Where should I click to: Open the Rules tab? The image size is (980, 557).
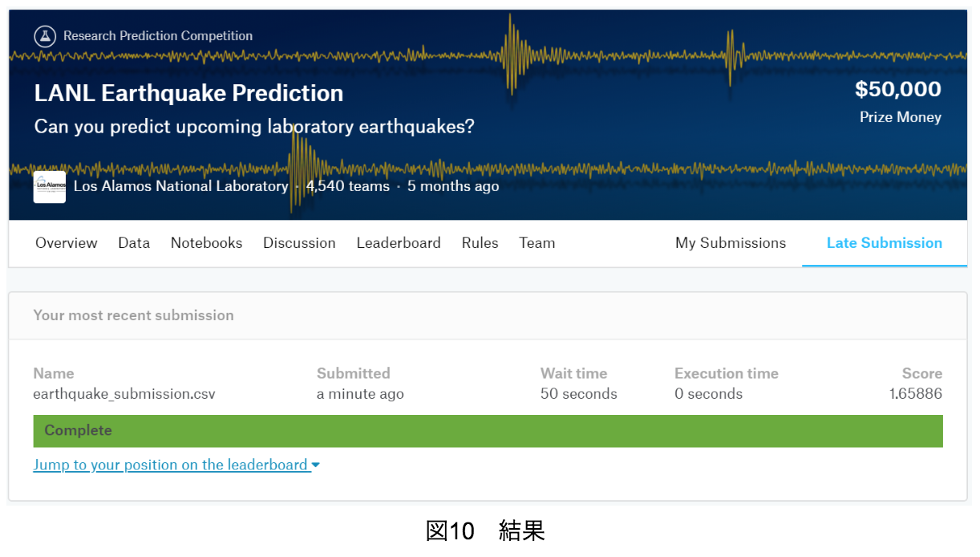tap(480, 243)
